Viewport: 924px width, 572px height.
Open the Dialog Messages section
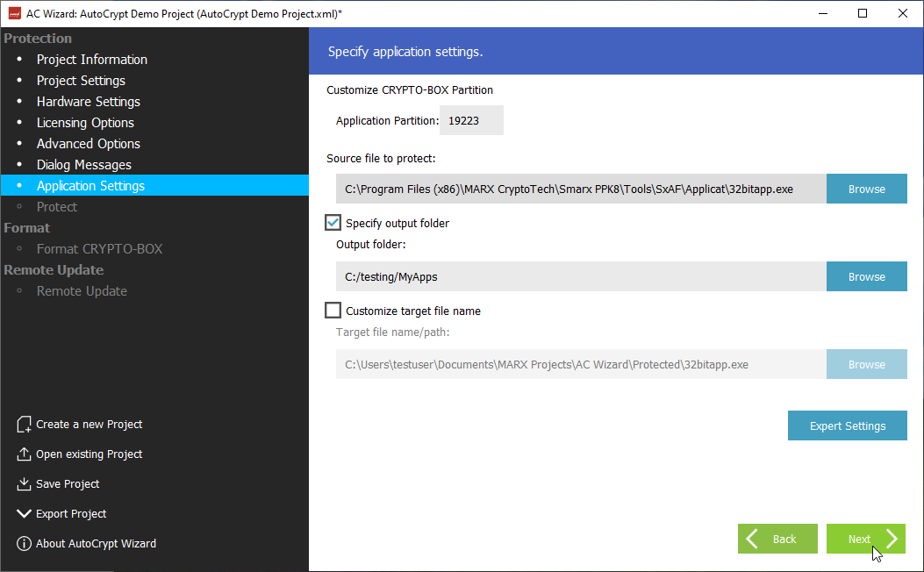[x=83, y=165]
